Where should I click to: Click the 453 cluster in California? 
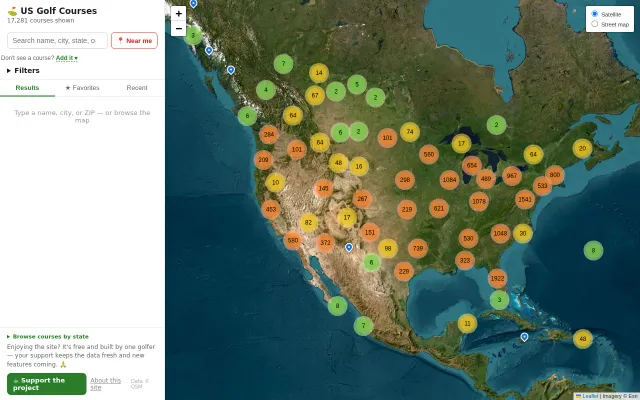click(x=271, y=209)
